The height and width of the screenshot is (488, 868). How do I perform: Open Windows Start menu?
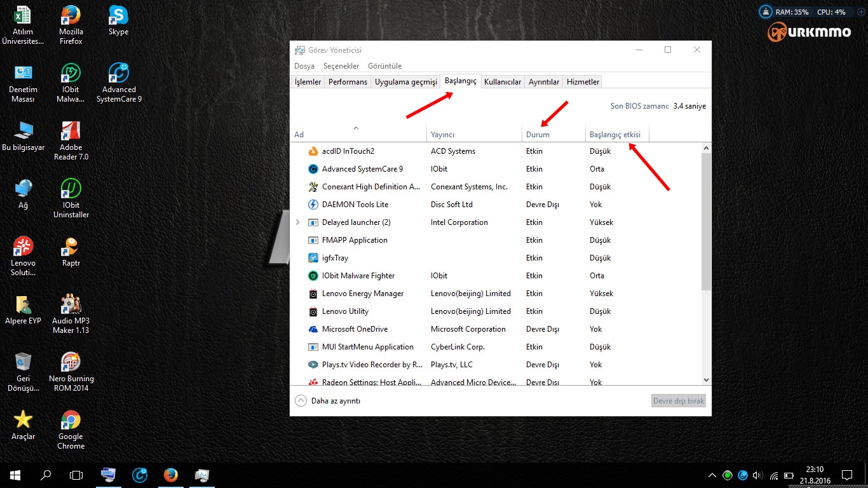pos(15,475)
